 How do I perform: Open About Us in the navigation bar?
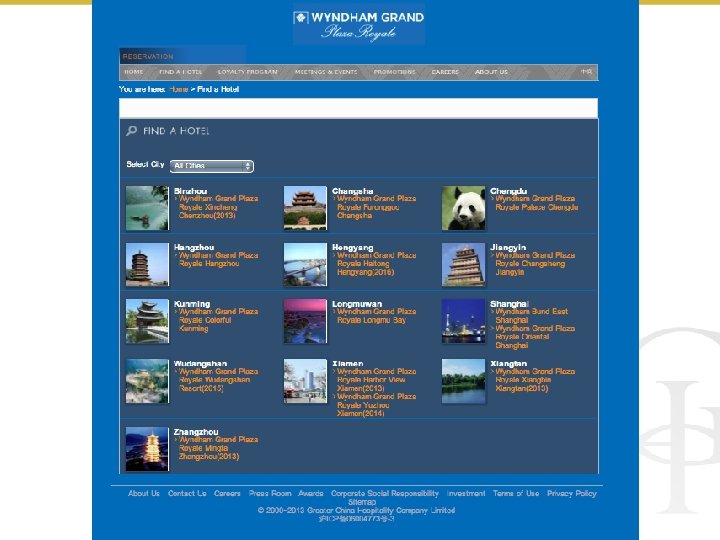point(491,72)
